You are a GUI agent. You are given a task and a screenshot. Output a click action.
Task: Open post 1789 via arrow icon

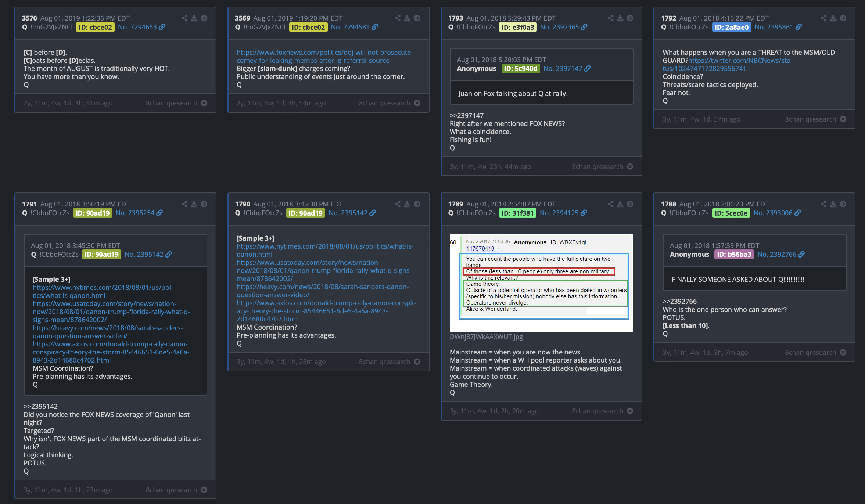630,204
